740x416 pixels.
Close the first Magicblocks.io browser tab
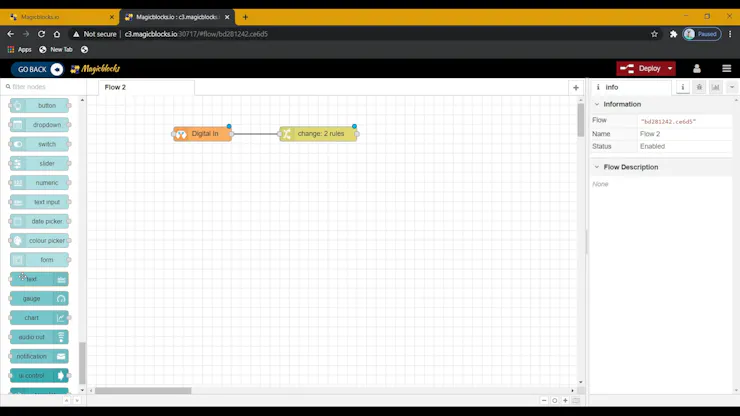(112, 17)
